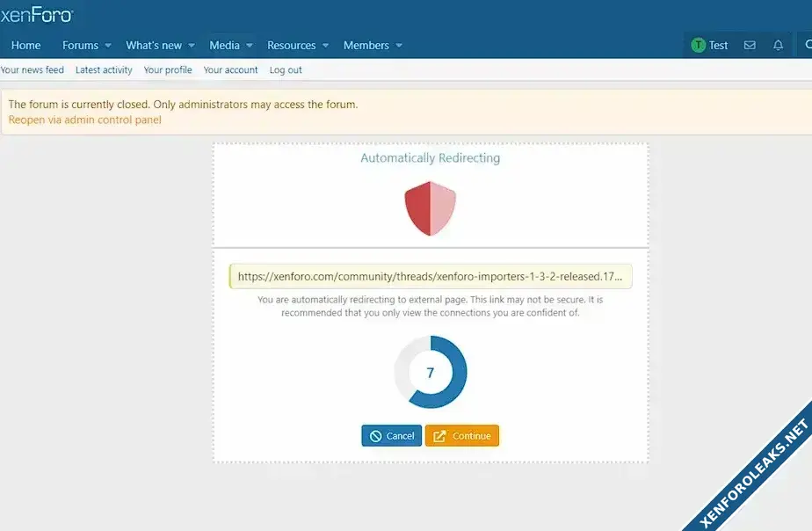Click the redirect URL text field
Image resolution: width=812 pixels, height=531 pixels.
[x=431, y=276]
